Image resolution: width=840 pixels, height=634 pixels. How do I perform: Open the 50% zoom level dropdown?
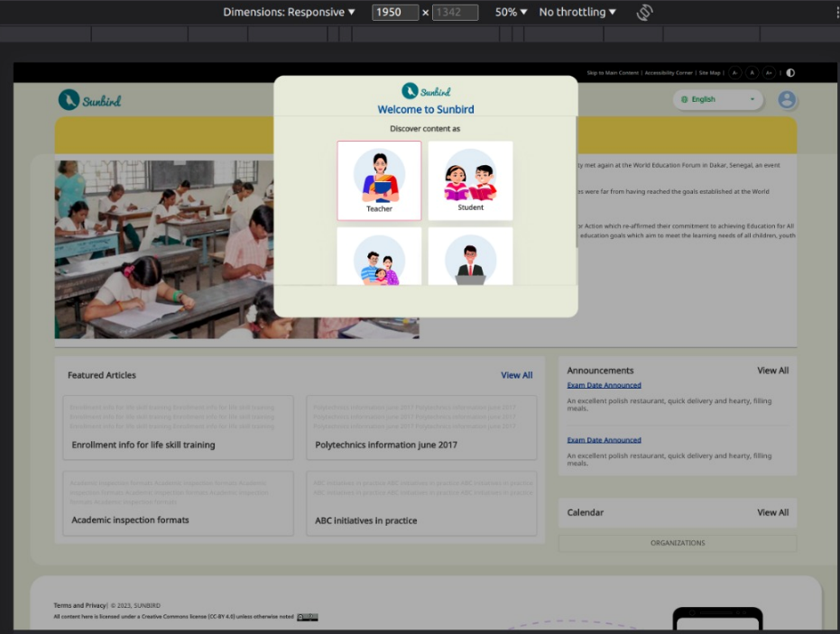(511, 13)
